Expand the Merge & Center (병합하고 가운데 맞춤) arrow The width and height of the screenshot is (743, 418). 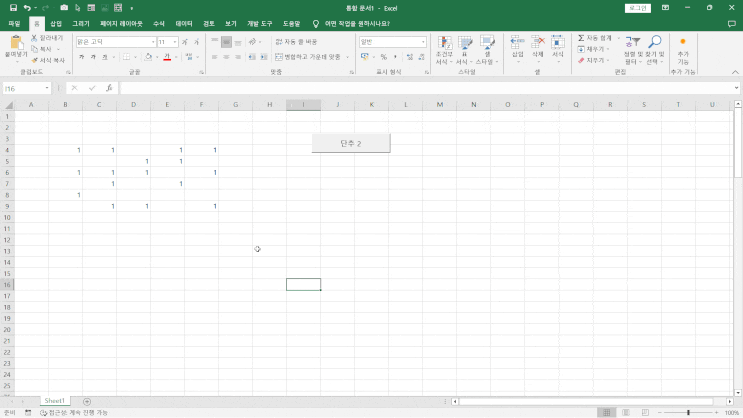click(x=348, y=57)
